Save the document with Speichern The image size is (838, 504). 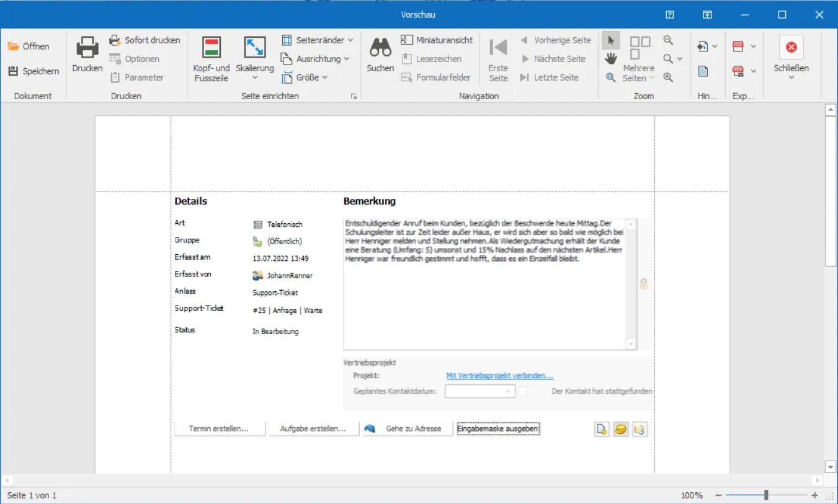pos(33,71)
